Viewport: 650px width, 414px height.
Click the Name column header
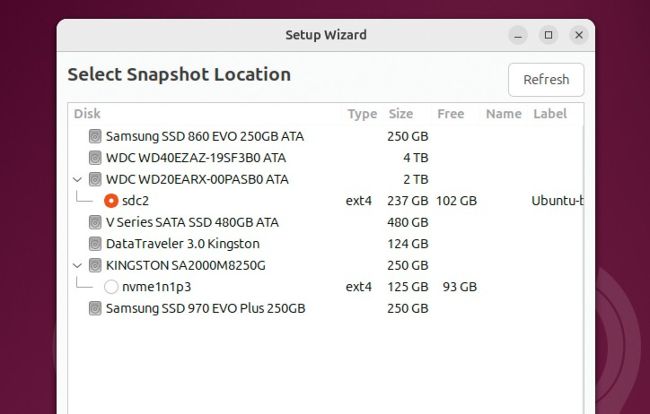pos(504,114)
